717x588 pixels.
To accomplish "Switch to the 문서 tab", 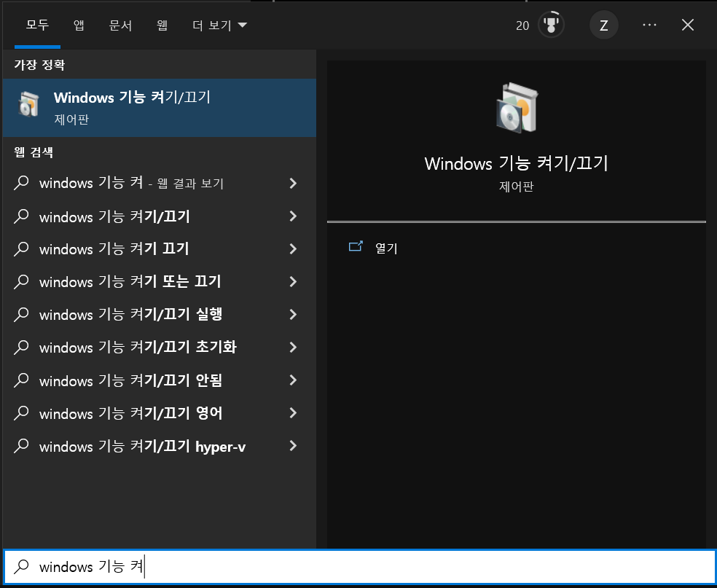I will [120, 25].
